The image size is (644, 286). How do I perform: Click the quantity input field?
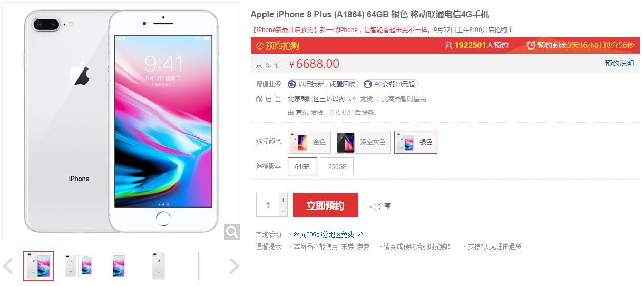pyautogui.click(x=268, y=205)
